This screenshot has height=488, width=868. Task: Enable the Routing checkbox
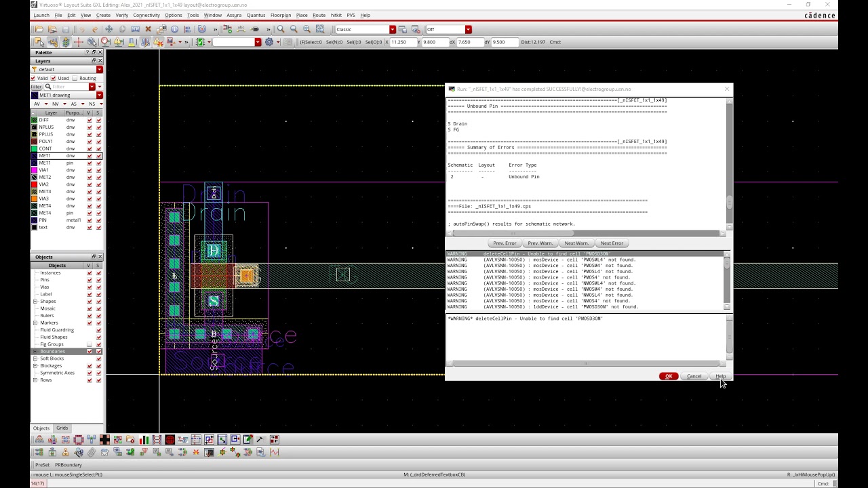pos(75,78)
